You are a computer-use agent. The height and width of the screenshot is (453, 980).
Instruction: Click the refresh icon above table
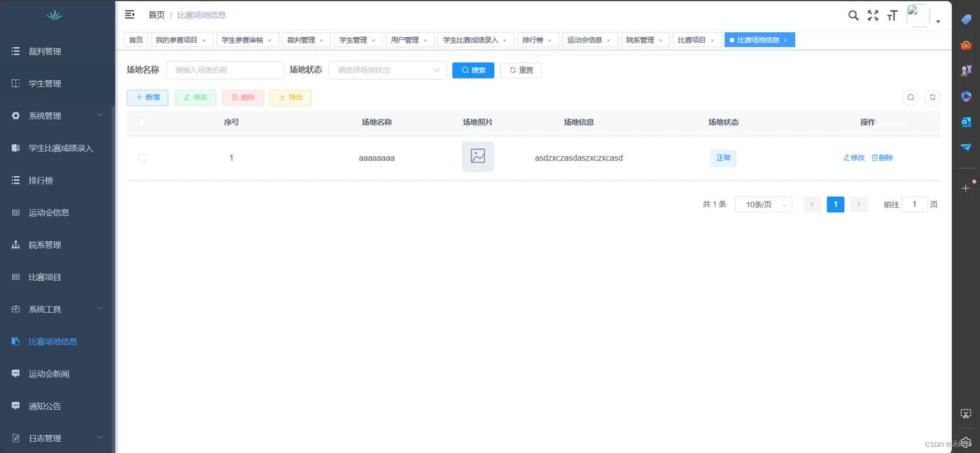932,97
